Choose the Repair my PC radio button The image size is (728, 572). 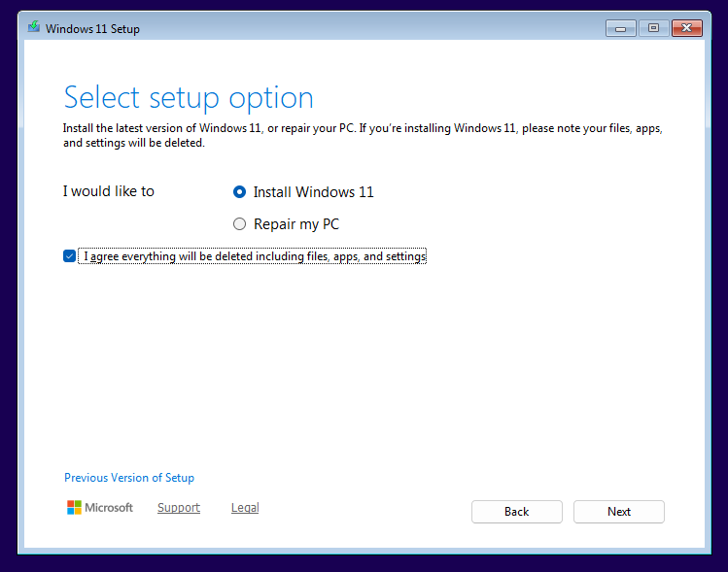pyautogui.click(x=240, y=224)
